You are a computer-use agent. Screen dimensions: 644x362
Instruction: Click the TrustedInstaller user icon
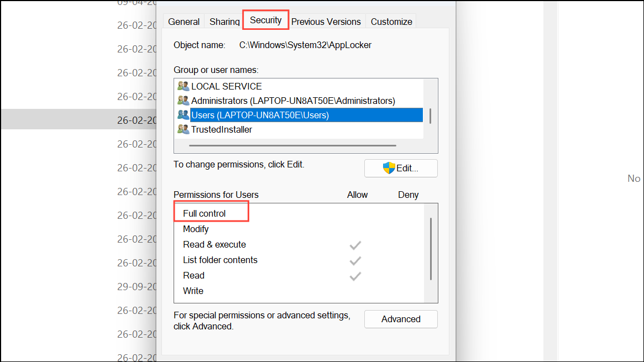183,129
